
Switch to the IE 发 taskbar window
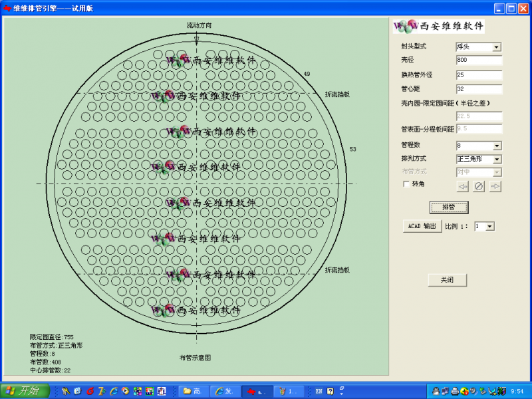225,391
